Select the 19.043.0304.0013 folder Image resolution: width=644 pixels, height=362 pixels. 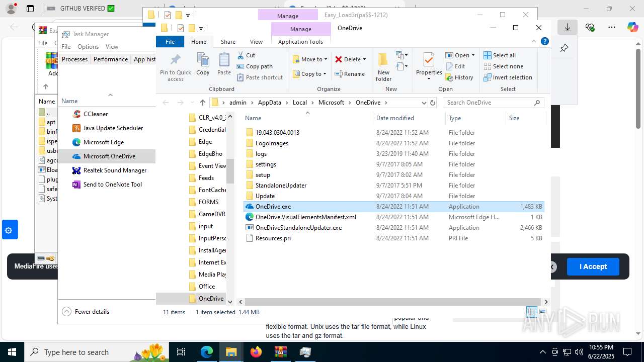point(393,133)
